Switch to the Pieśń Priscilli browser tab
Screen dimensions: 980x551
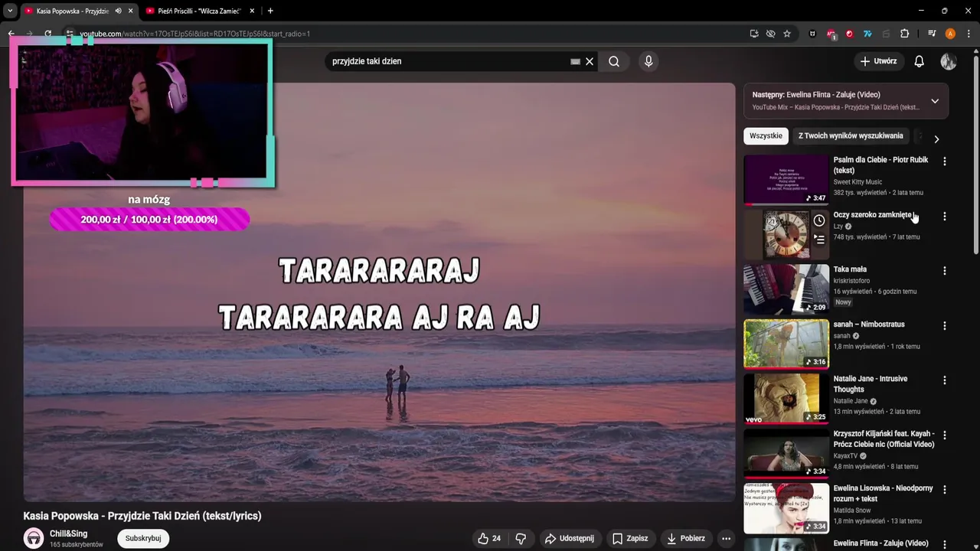(198, 11)
